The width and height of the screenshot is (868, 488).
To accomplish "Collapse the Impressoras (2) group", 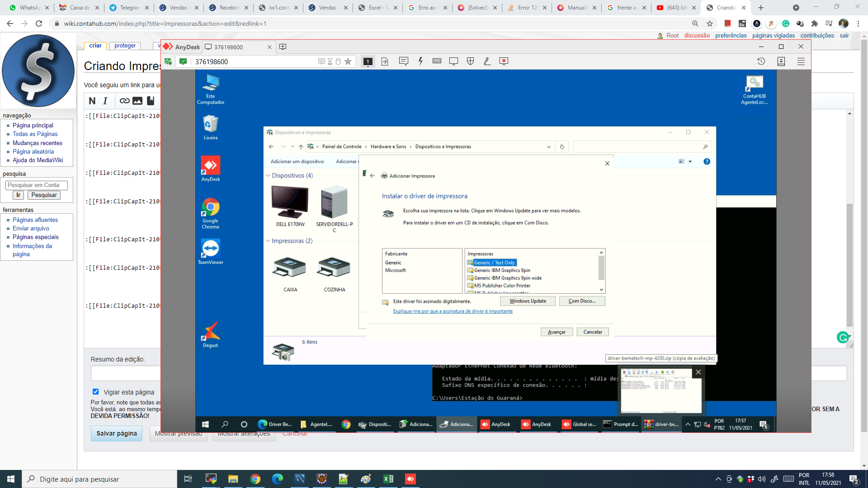I will tap(268, 241).
